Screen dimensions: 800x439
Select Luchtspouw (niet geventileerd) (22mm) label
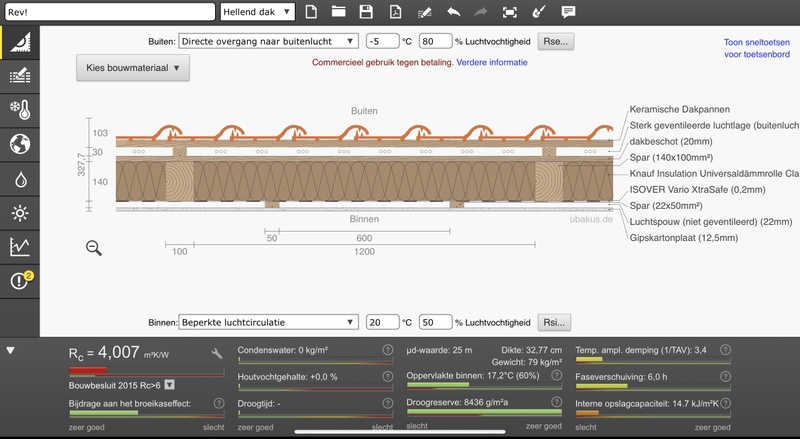pos(711,222)
